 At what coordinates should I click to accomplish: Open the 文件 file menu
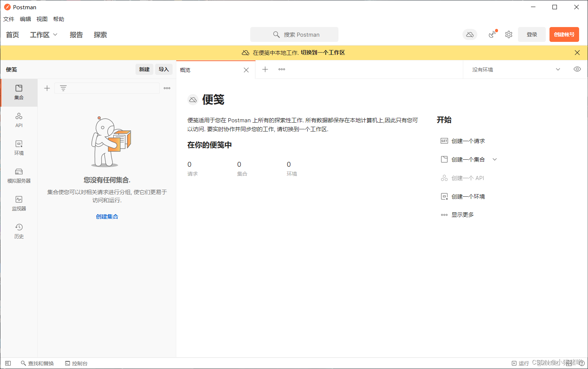[x=9, y=19]
